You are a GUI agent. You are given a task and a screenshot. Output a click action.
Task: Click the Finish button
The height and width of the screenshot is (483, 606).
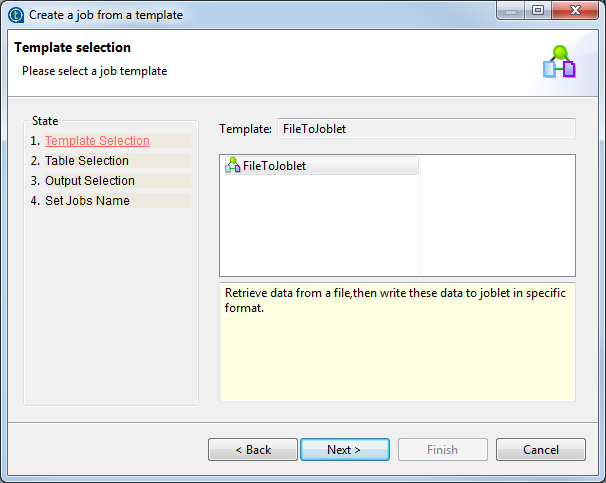442,450
